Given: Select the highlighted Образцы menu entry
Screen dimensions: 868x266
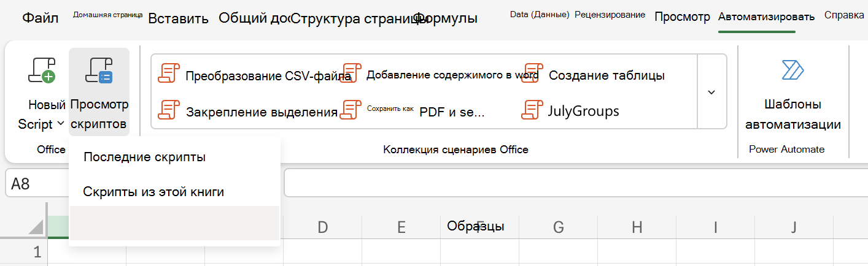Looking at the screenshot, I should click(x=175, y=223).
